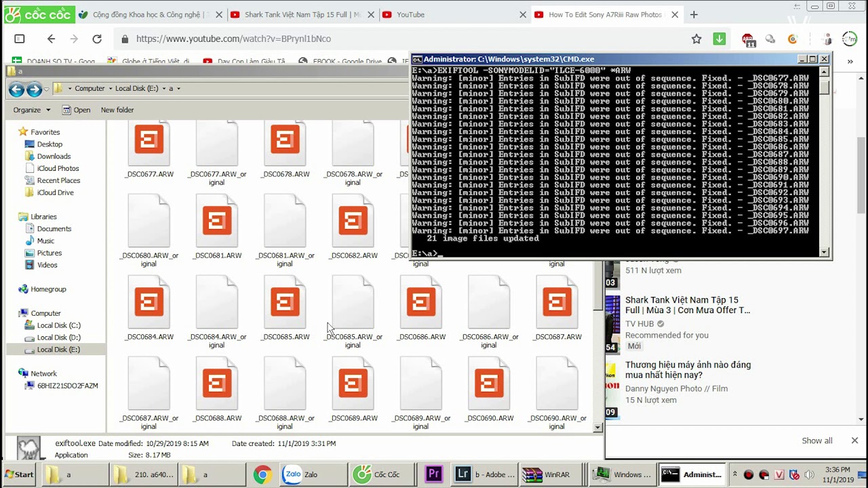Screen dimensions: 868x488
Task: Open DOANH SO TV bookmark
Action: [55, 62]
